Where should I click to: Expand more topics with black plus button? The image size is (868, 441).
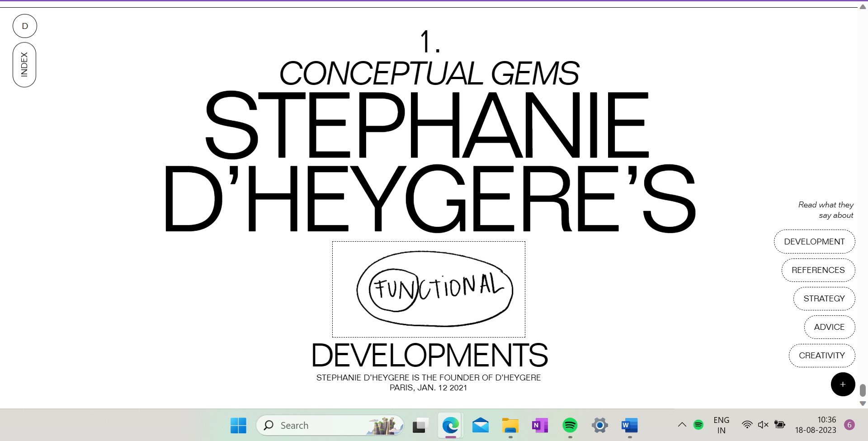pyautogui.click(x=843, y=385)
